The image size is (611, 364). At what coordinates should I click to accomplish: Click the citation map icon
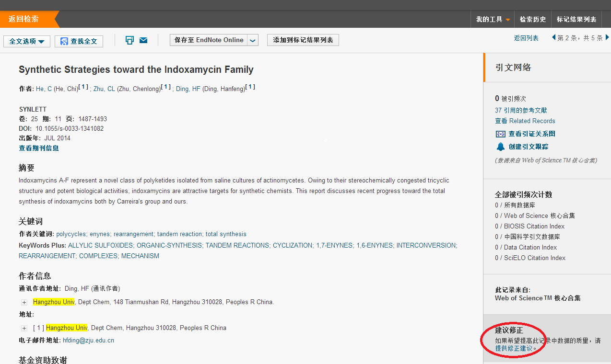[501, 134]
